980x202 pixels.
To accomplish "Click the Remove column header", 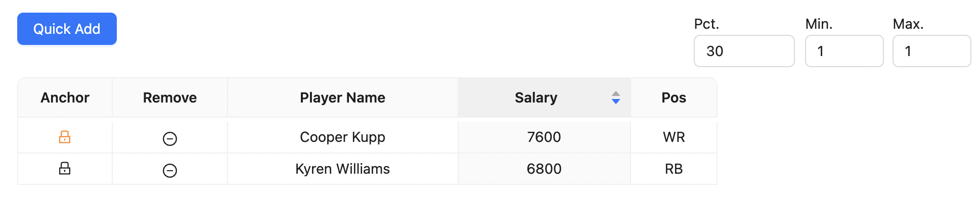I will tap(170, 97).
